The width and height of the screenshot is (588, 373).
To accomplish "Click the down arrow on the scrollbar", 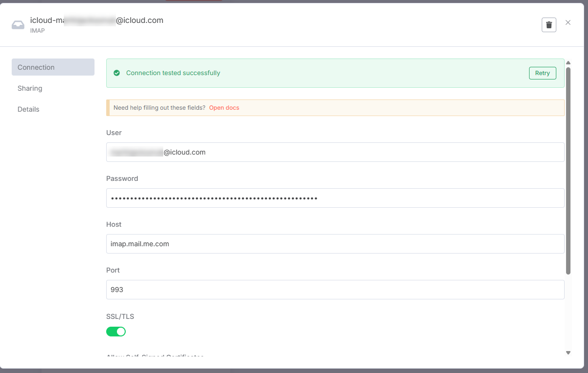I will (x=568, y=352).
